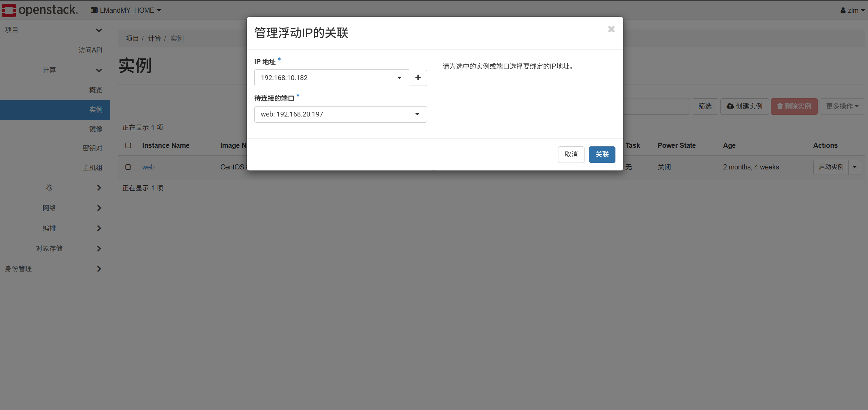868x410 pixels.
Task: Click the 删除实例 delete button
Action: coord(794,107)
